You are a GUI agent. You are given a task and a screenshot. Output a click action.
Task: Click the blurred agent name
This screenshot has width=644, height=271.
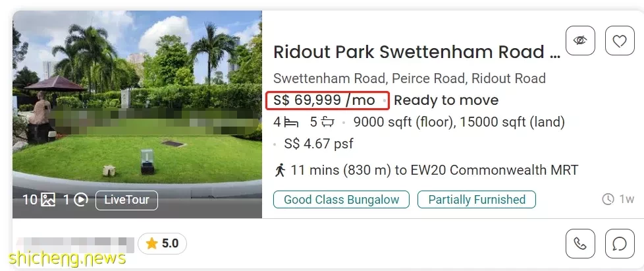[76, 244]
